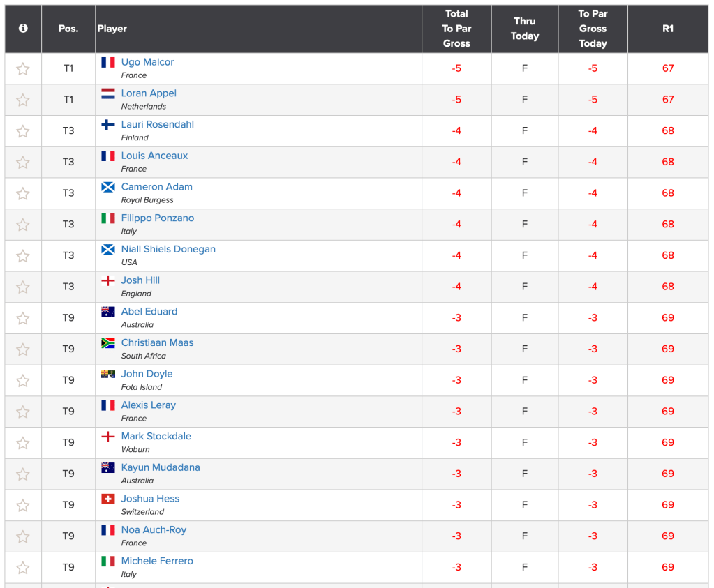Click the South Africa flag icon

point(108,343)
